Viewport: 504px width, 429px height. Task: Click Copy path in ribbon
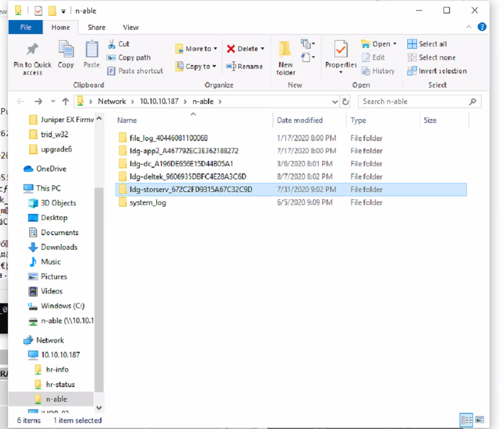click(128, 58)
